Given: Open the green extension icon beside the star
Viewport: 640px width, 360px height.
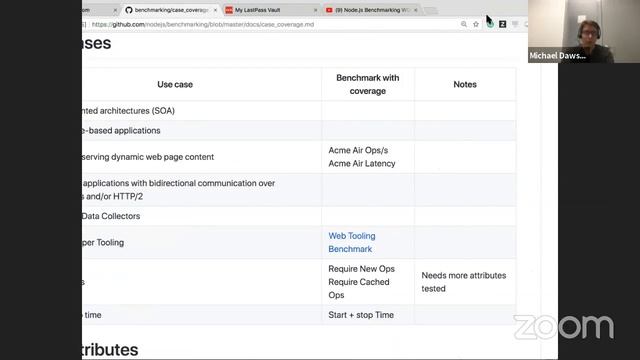Looking at the screenshot, I should [x=490, y=24].
